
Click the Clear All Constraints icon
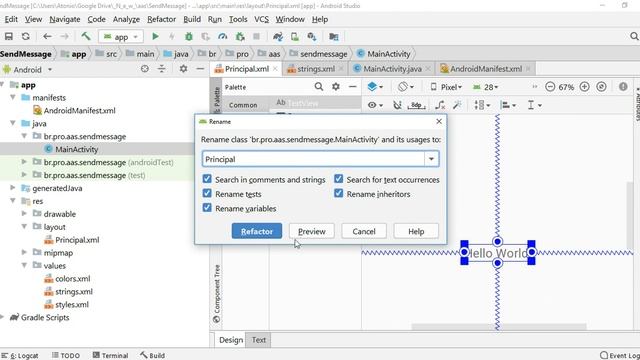tap(440, 105)
